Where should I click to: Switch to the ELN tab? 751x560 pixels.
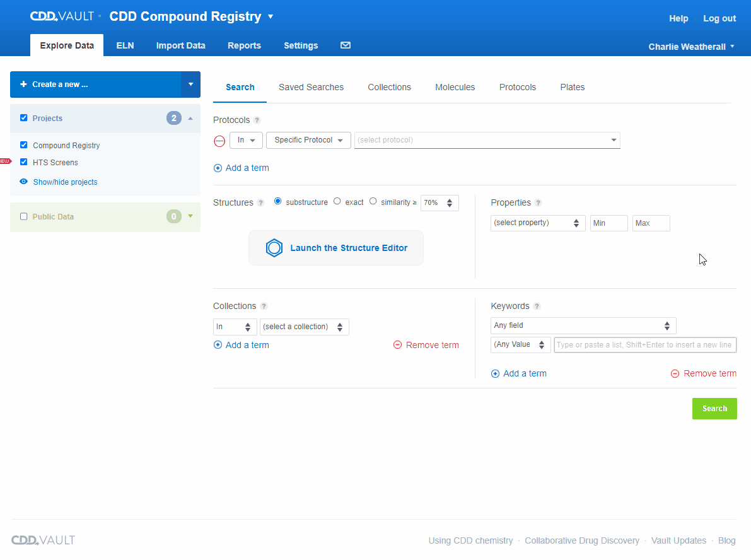125,45
